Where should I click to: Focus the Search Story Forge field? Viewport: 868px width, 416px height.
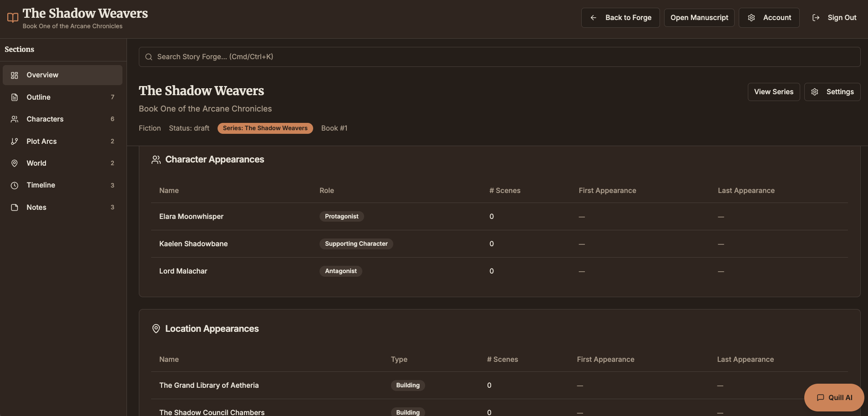coord(500,57)
